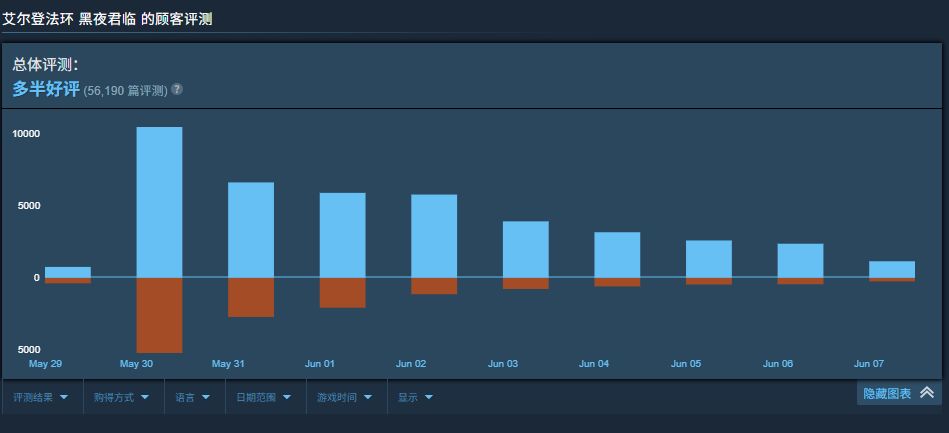
Task: Select the Jun 03 positive blue bar
Action: [x=525, y=249]
